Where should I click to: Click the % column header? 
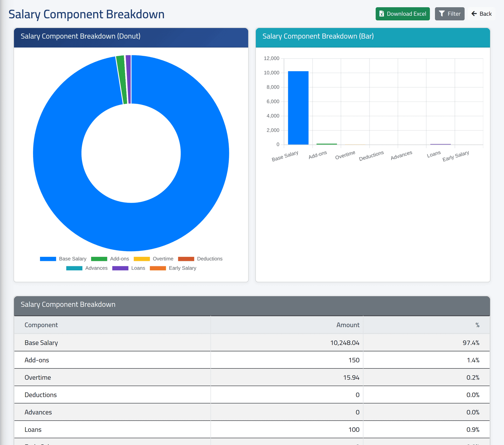click(427, 325)
